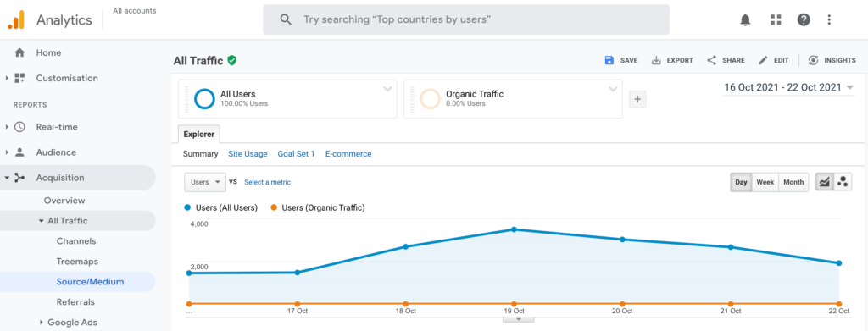Click the Save floppy disk icon
868x331 pixels.
pyautogui.click(x=609, y=61)
